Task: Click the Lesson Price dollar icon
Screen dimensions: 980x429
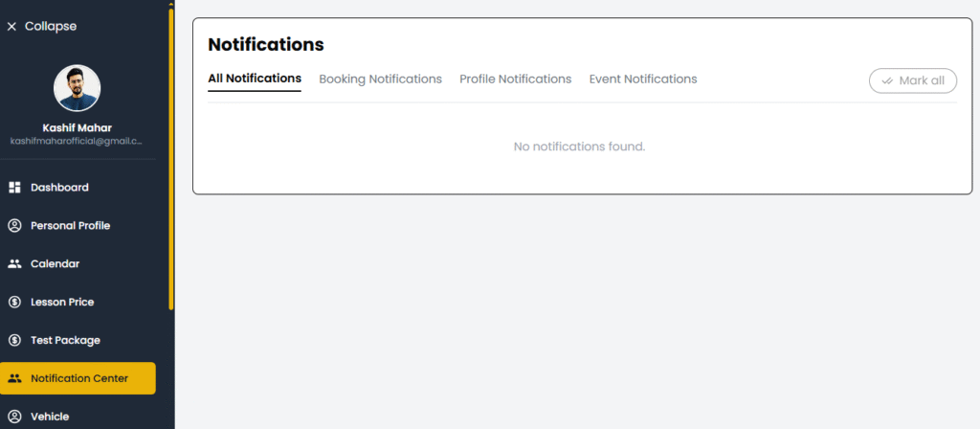Action: click(14, 302)
